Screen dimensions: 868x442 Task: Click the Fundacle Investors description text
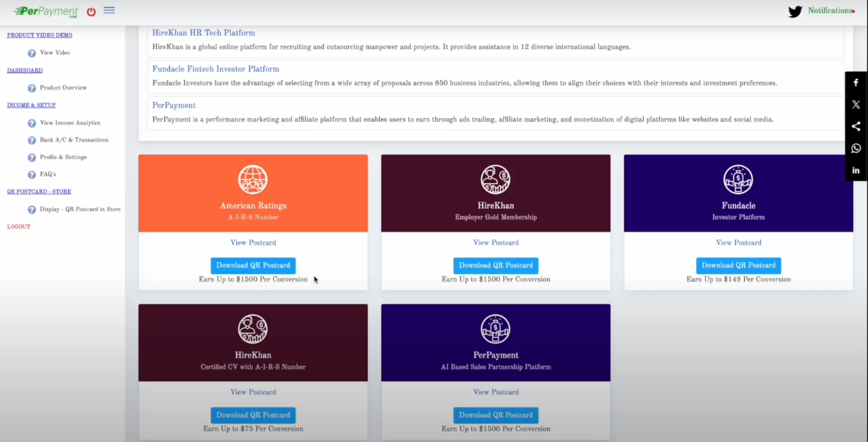(465, 83)
